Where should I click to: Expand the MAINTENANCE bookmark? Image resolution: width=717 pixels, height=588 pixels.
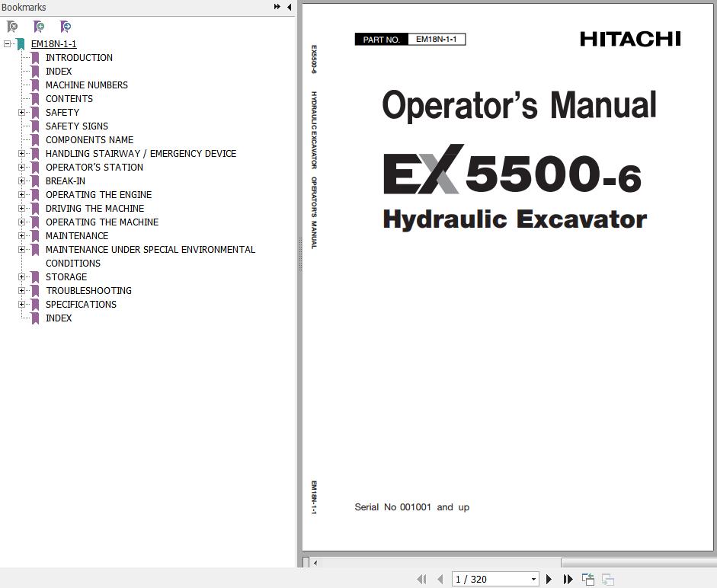pyautogui.click(x=21, y=236)
